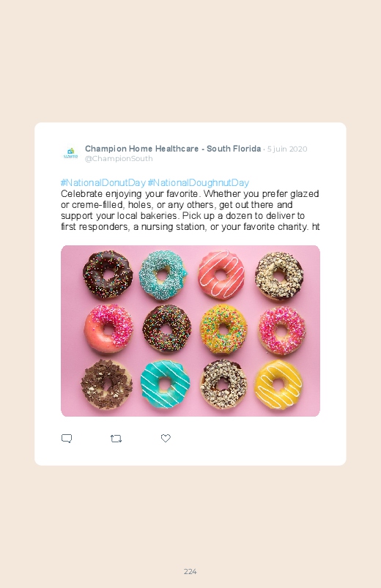The height and width of the screenshot is (588, 381).
Task: Open the @ChampionSouth handle
Action: (119, 159)
